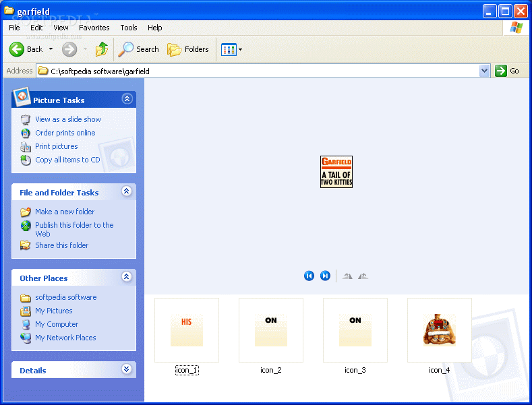Click the Garfield preview image
532x405 pixels.
point(336,172)
